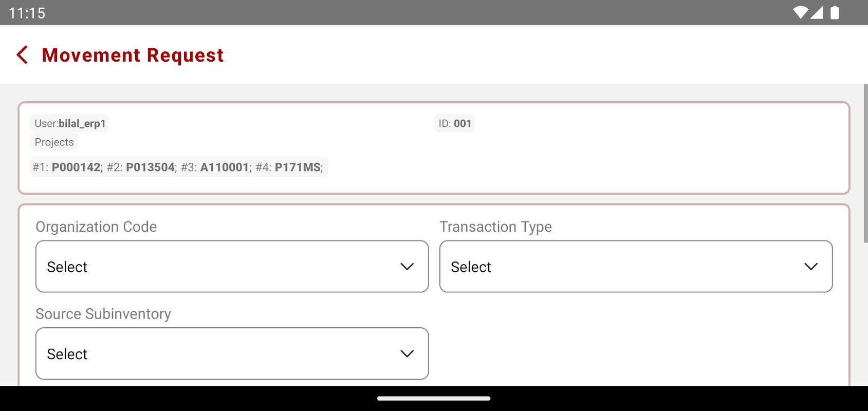
Task: Tap the battery status icon
Action: [835, 13]
